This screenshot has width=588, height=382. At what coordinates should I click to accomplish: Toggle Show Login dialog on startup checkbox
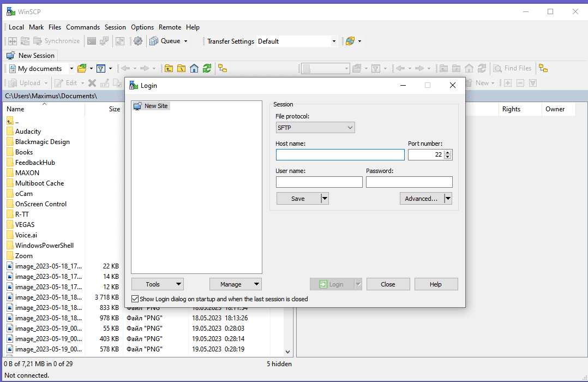coord(135,299)
